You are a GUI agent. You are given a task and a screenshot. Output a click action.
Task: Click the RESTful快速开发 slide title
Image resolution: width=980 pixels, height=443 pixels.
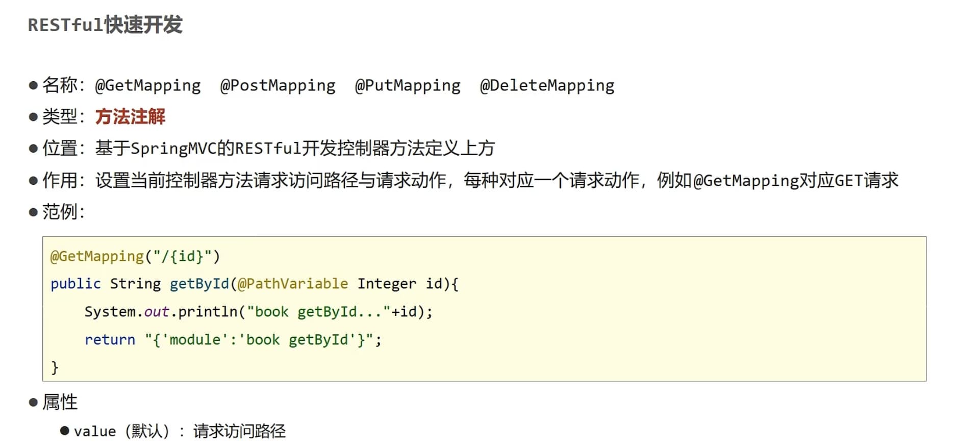105,24
